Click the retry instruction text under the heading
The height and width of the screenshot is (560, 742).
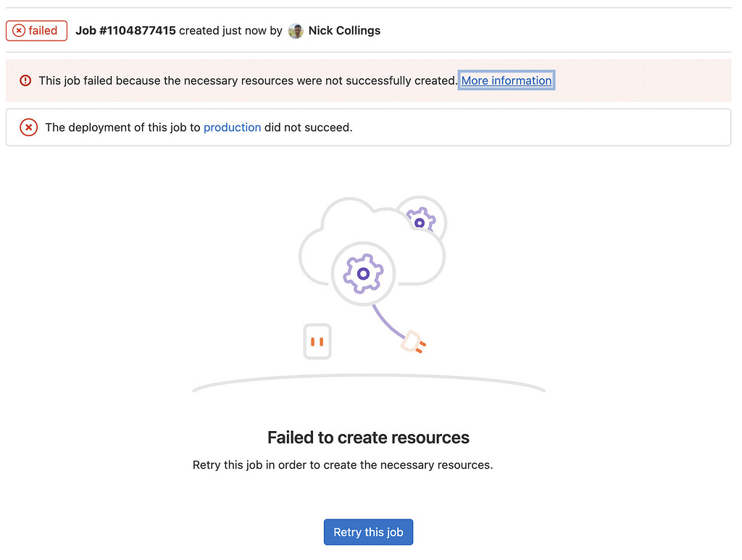tap(342, 464)
